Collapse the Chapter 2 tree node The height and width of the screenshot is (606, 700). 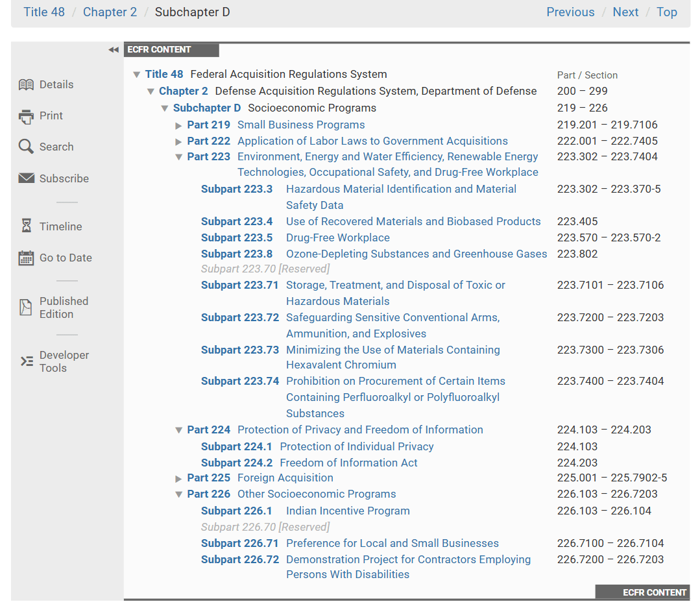(x=151, y=91)
